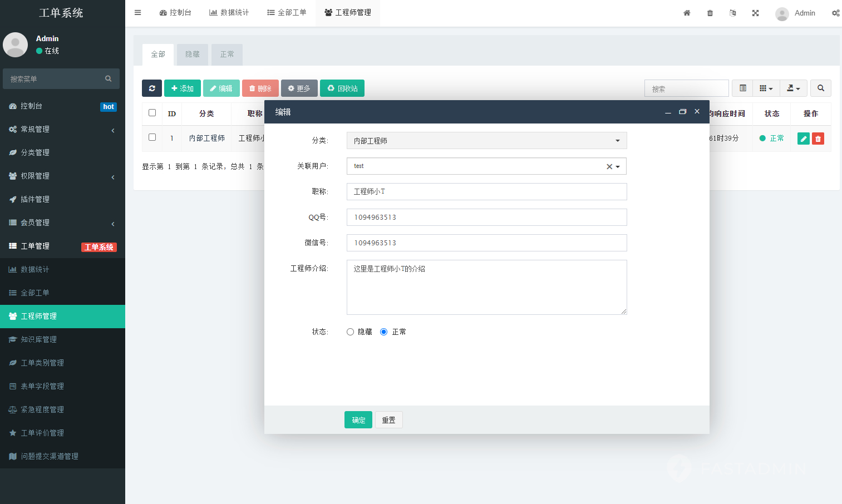Viewport: 842px width, 504px height.
Task: Click the search magnifier button beside export
Action: 820,88
